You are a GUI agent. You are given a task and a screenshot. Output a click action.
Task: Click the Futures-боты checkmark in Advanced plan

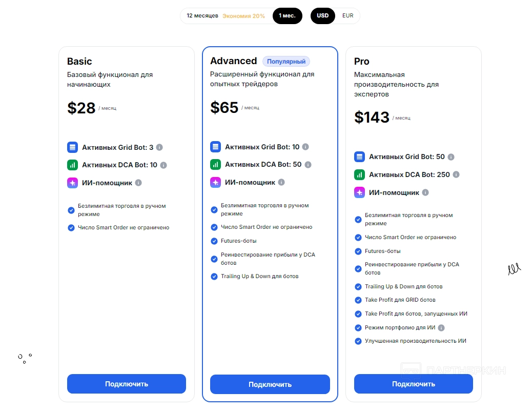click(214, 241)
